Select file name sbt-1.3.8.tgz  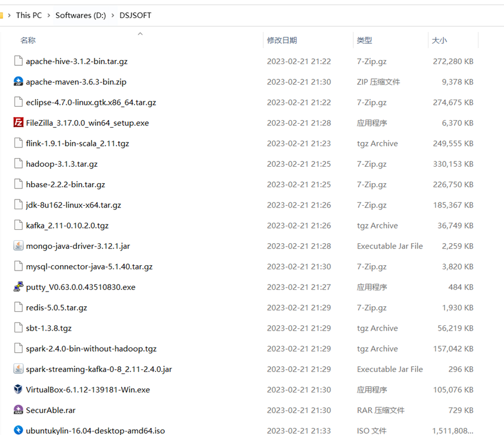coord(49,328)
